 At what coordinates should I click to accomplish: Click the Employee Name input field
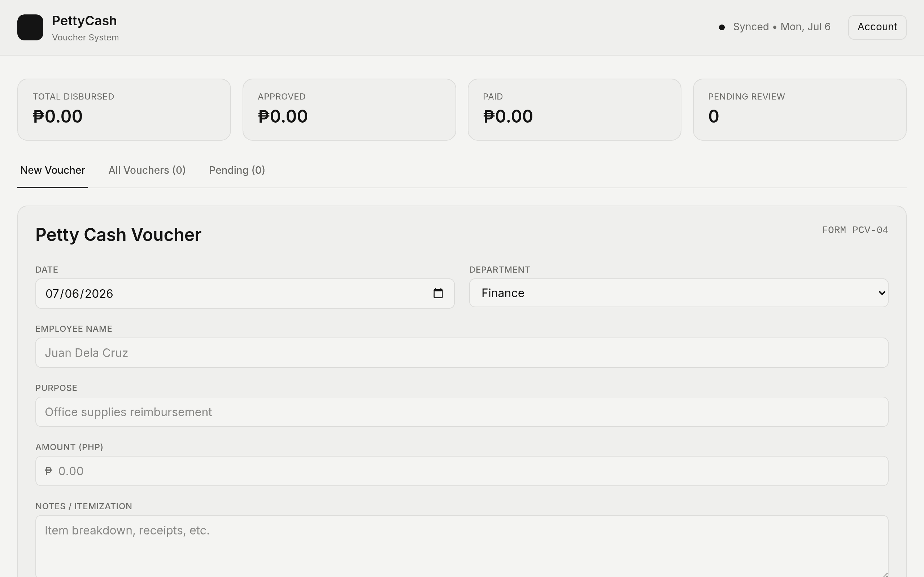[462, 353]
